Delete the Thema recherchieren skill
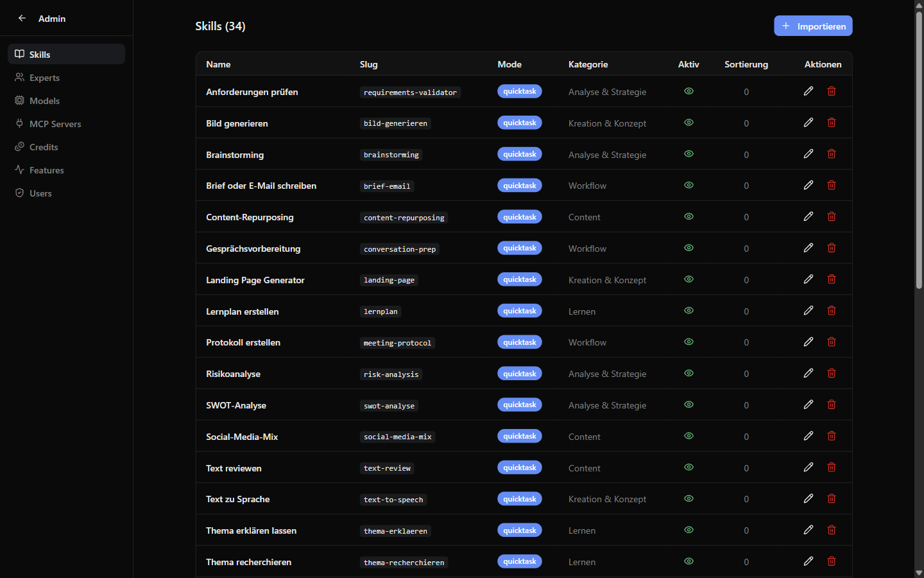This screenshot has width=924, height=578. 832,561
